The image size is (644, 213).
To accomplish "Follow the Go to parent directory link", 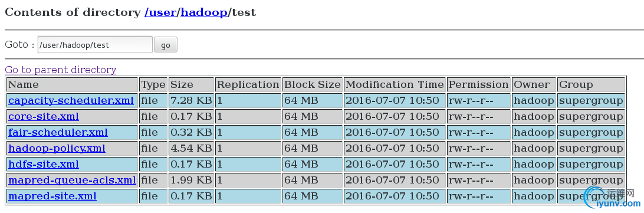I will (60, 70).
